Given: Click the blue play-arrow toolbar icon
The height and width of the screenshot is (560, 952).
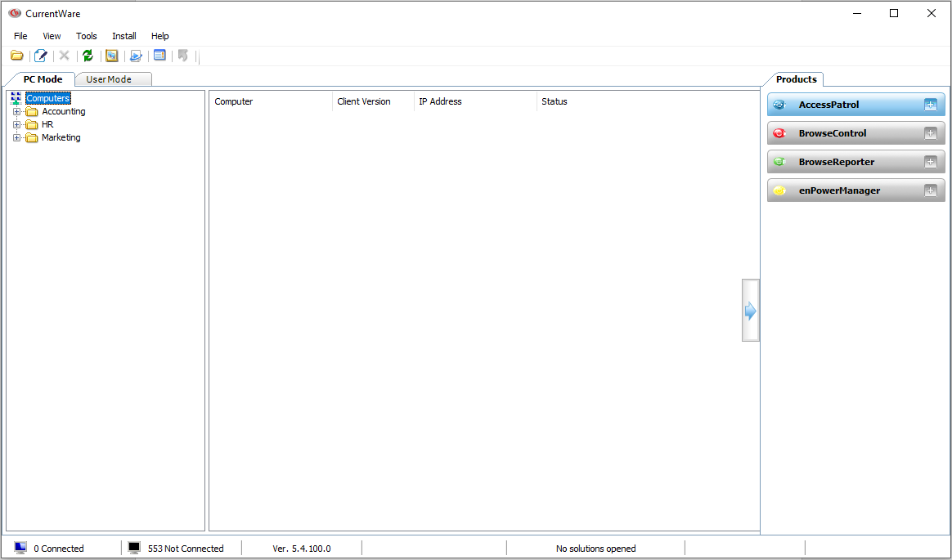Looking at the screenshot, I should pos(136,56).
